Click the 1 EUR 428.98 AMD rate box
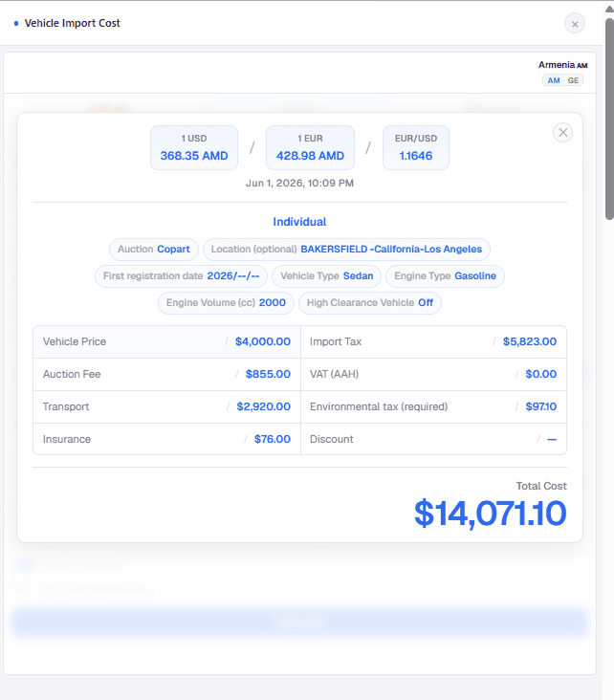Viewport: 614px width, 700px height. [x=311, y=148]
